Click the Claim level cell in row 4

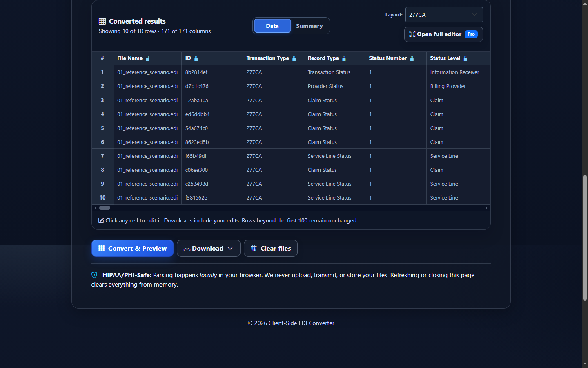457,114
